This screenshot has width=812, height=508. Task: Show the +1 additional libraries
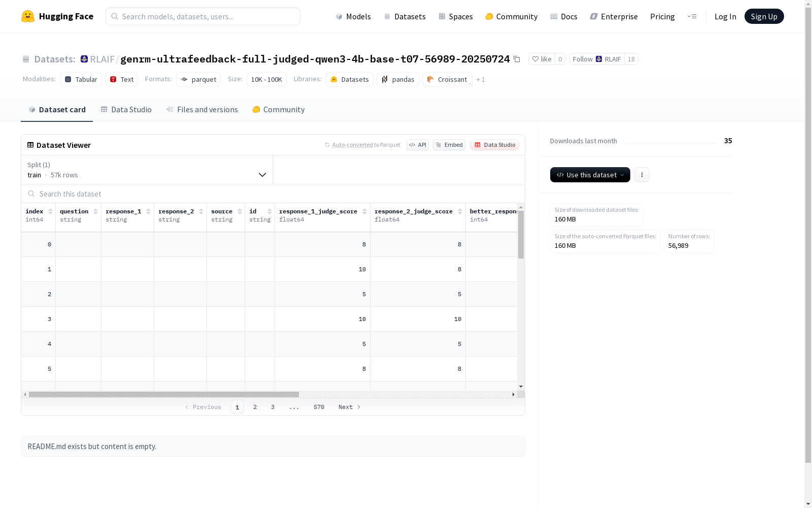coord(481,79)
